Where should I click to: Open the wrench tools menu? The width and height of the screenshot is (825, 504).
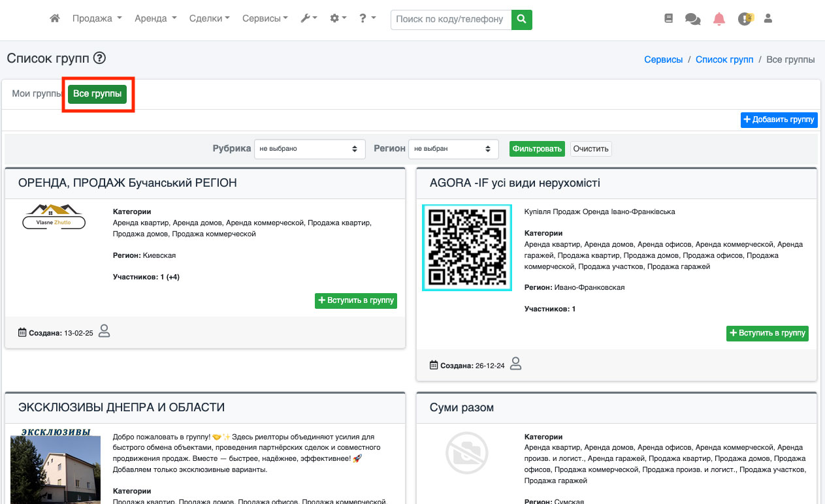pyautogui.click(x=308, y=19)
